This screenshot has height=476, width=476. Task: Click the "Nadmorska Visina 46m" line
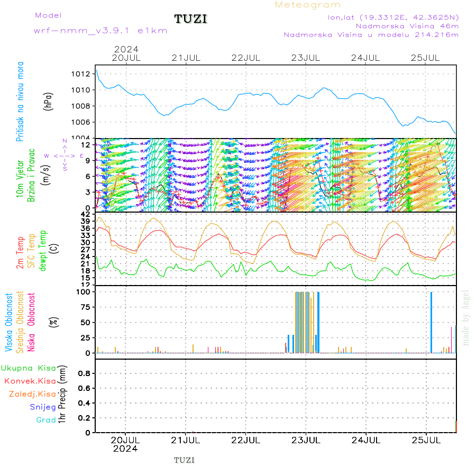click(x=407, y=26)
